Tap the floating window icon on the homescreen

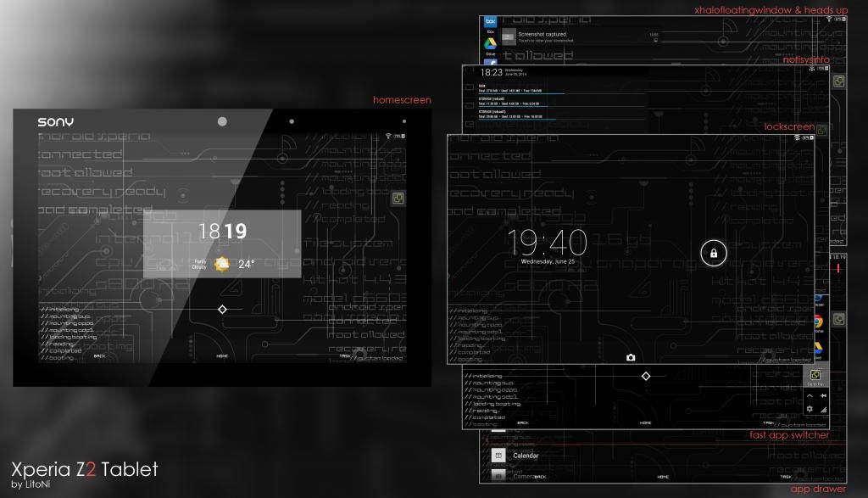click(398, 199)
